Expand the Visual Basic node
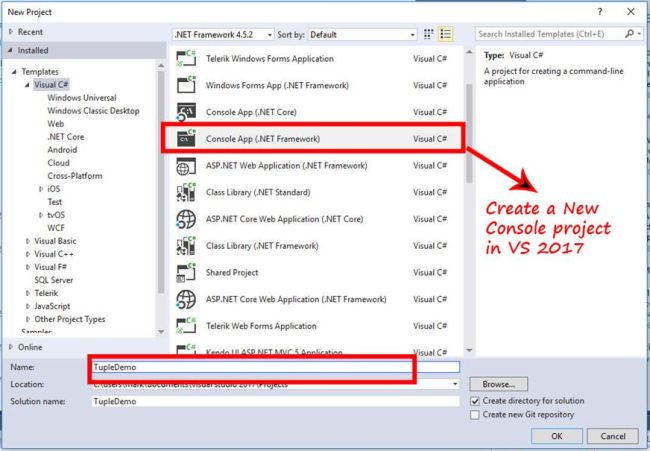 click(28, 241)
